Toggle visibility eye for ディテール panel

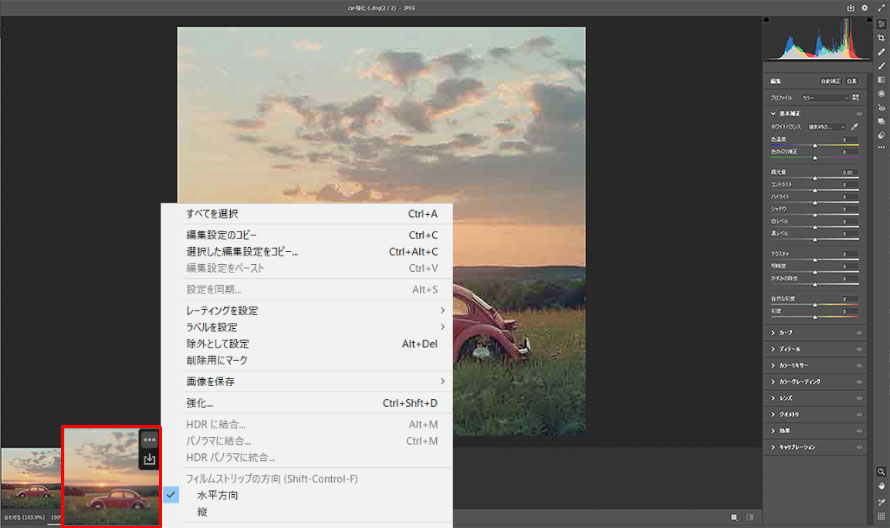pos(859,349)
